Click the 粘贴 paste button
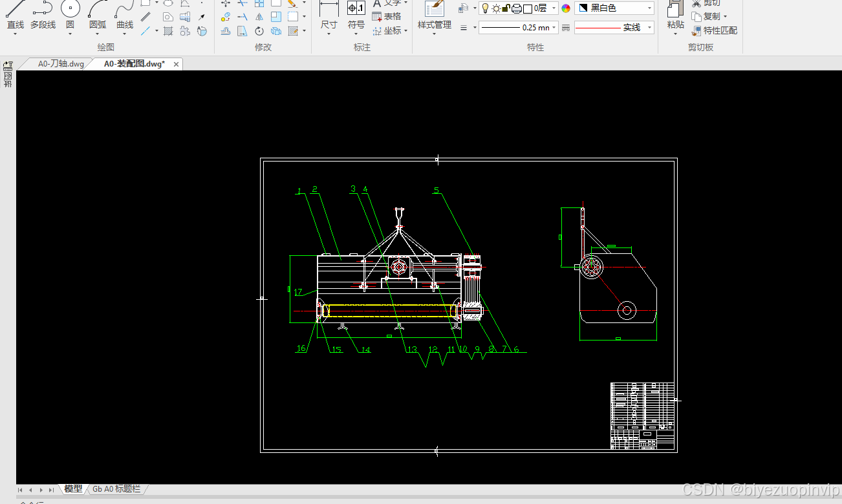This screenshot has height=504, width=842. (676, 17)
